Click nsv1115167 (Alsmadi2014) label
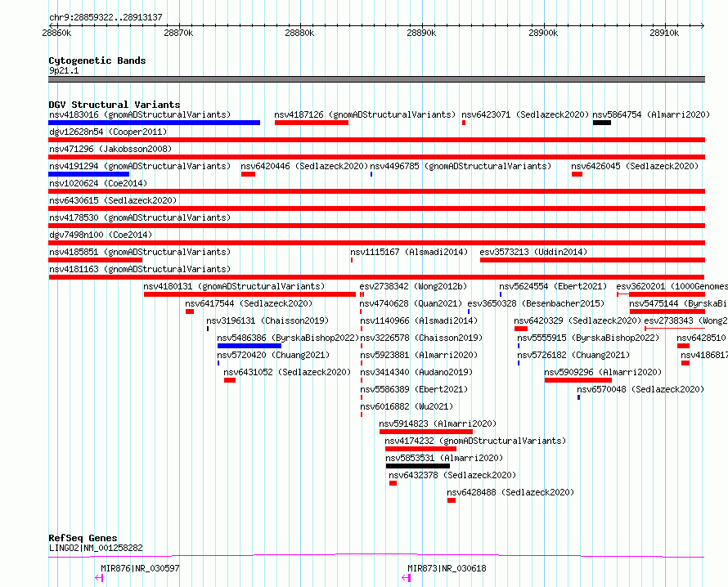The image size is (728, 587). [x=409, y=252]
